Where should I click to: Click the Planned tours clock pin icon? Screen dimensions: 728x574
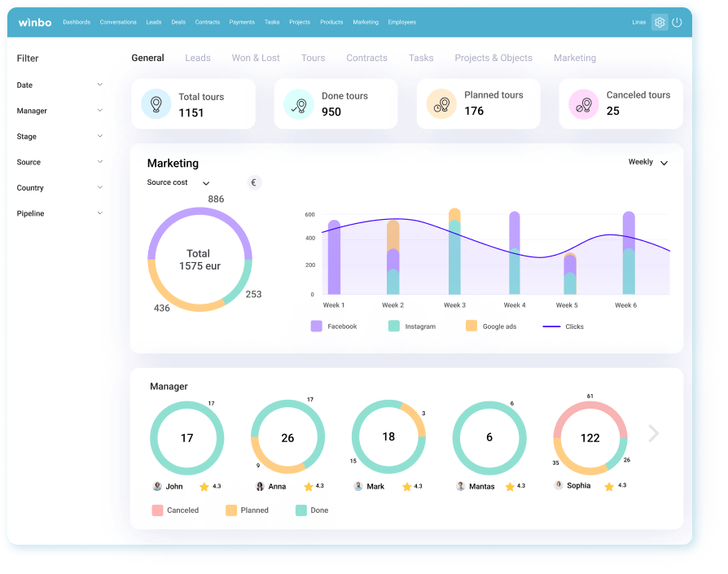[441, 104]
